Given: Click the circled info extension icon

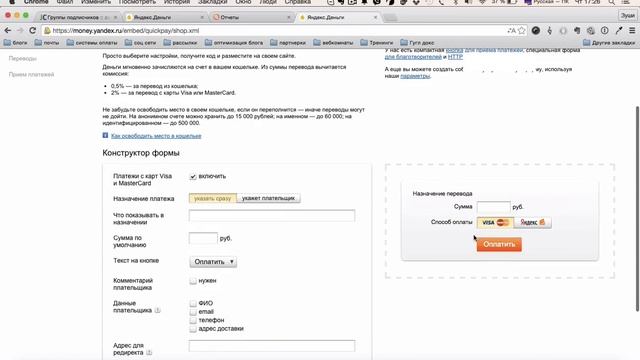Looking at the screenshot, I should point(604,31).
